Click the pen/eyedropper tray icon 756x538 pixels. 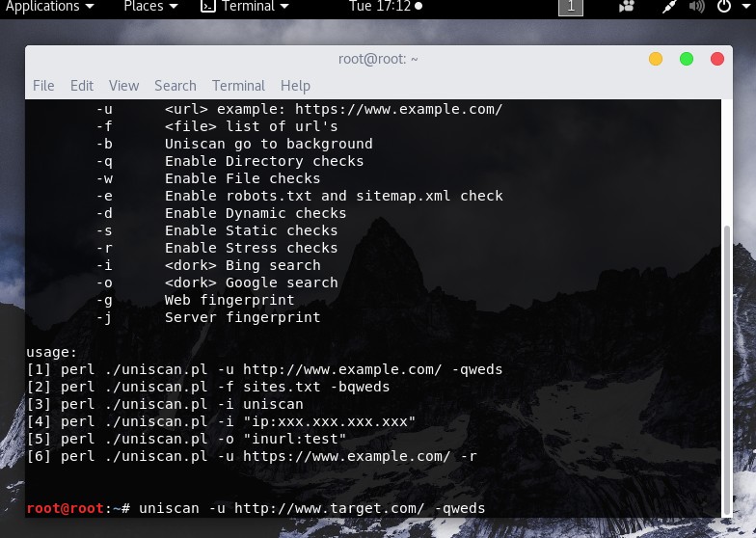[669, 6]
